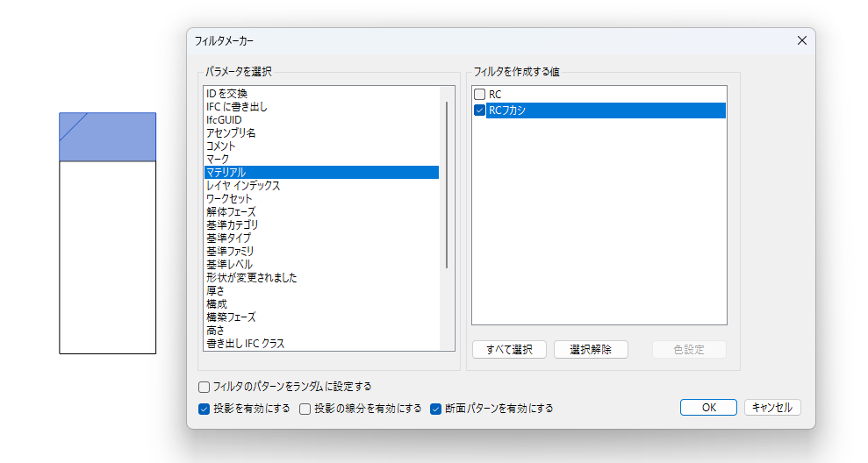Select the RC value row text

(495, 95)
